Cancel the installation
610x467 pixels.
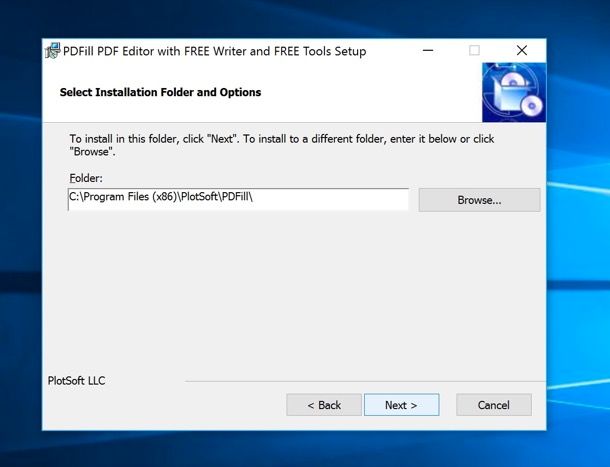493,405
